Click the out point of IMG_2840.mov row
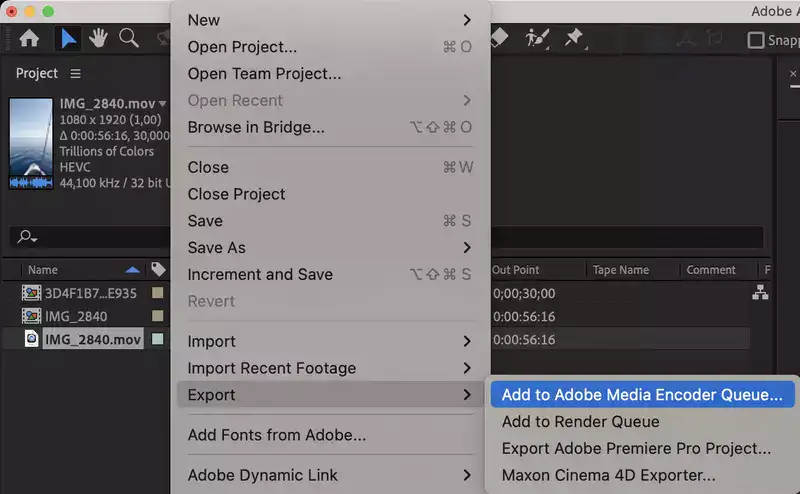This screenshot has height=494, width=800. click(x=524, y=340)
